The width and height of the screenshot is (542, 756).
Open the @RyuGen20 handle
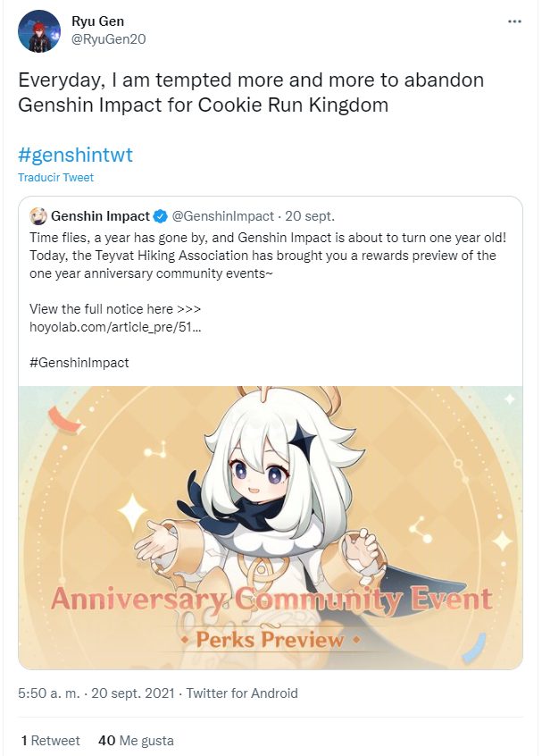108,39
